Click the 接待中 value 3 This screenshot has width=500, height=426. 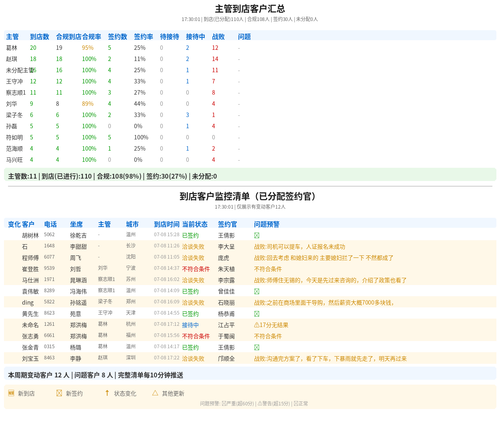click(x=187, y=115)
